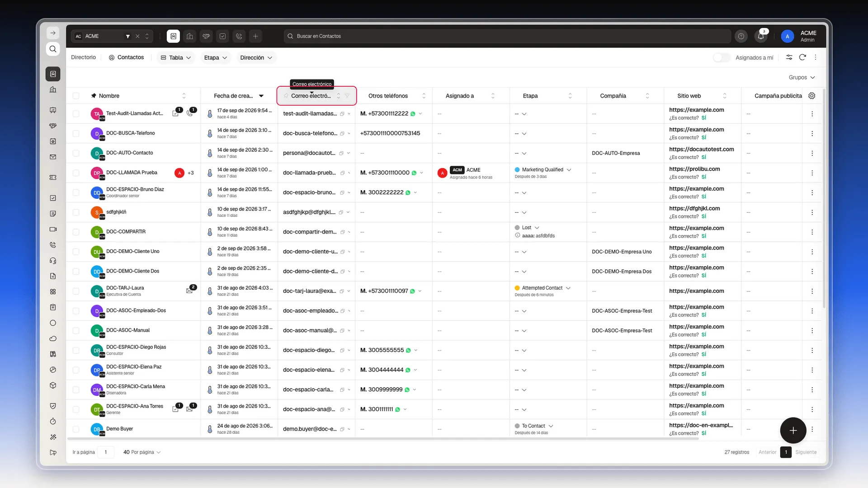Check the Demo Buyer row checkbox
The image size is (868, 488).
point(76,429)
